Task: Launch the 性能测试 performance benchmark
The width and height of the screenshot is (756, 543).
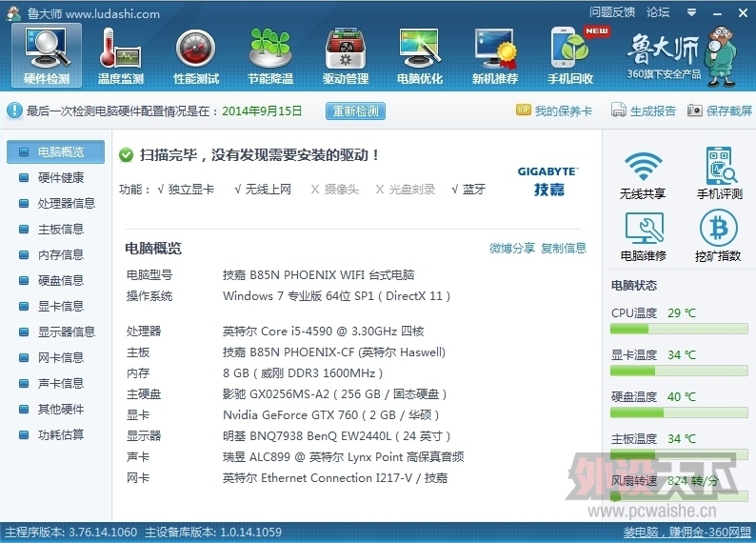Action: pos(196,55)
